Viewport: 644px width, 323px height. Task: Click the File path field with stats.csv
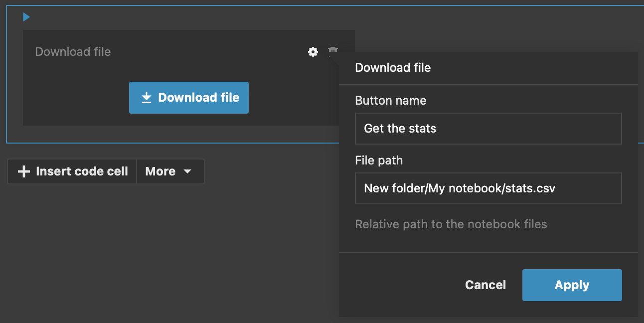[x=488, y=188]
